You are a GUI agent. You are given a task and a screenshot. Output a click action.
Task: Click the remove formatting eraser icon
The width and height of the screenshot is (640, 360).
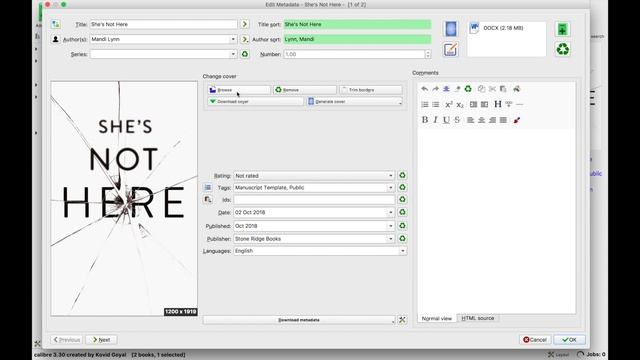click(457, 89)
